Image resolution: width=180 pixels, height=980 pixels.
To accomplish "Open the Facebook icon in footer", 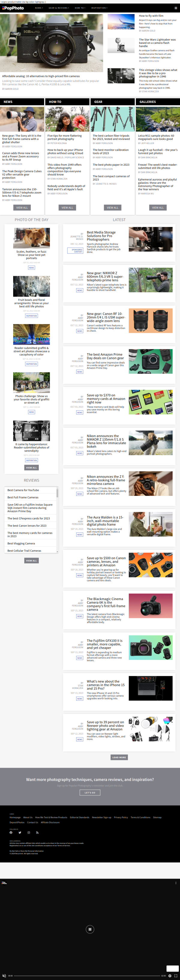I will point(11,832).
